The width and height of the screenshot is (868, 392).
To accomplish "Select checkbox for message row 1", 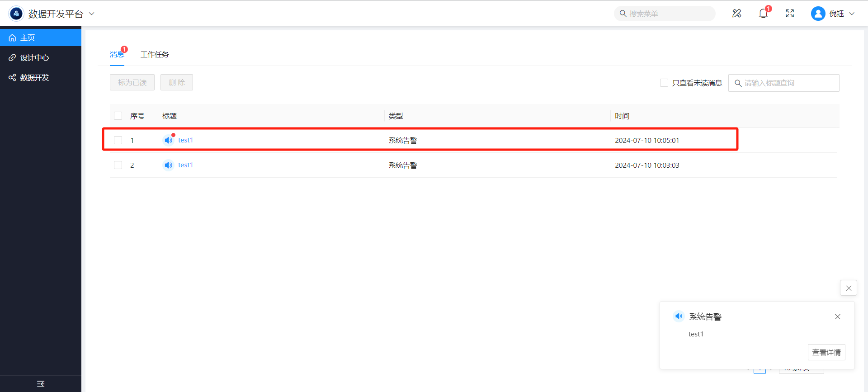I will 118,140.
